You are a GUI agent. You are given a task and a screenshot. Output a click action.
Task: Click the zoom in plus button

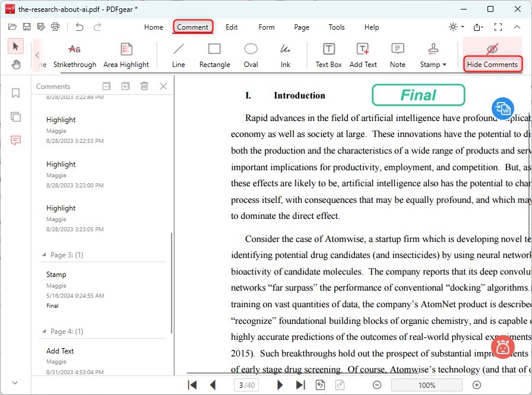(x=477, y=385)
